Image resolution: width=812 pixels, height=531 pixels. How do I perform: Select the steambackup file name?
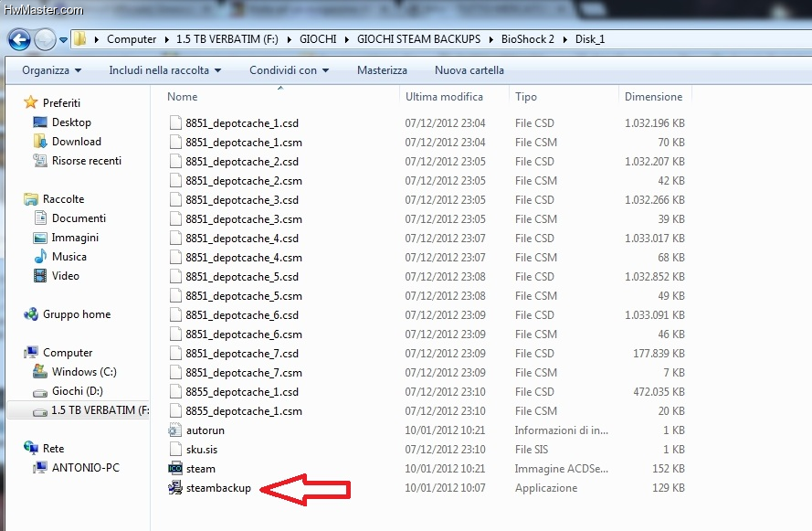(218, 487)
